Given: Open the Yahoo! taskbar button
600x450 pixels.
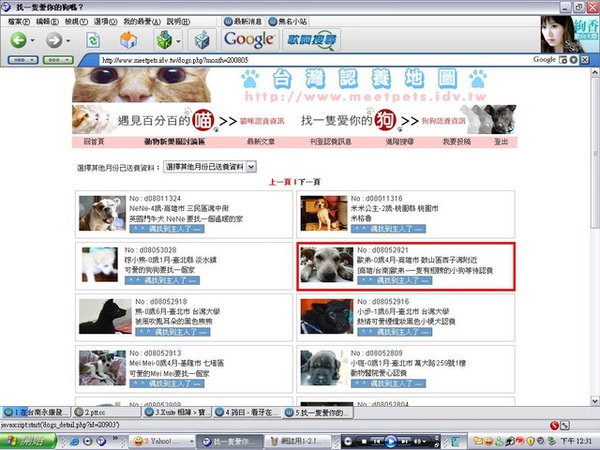Looking at the screenshot, I should pyautogui.click(x=162, y=441).
